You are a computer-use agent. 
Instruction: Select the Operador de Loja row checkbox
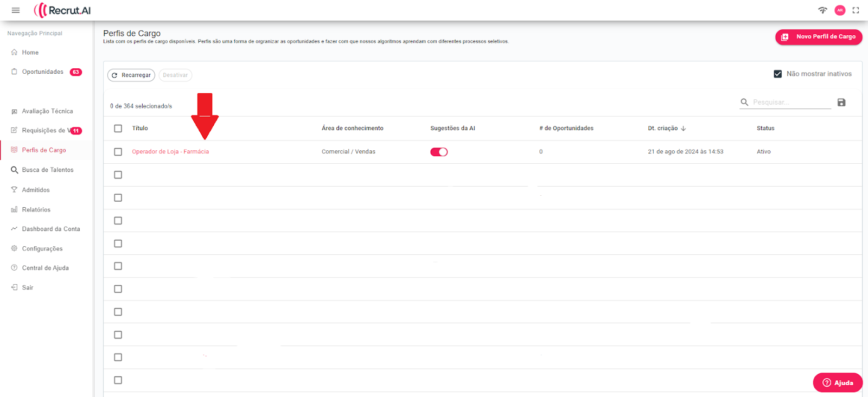click(118, 152)
